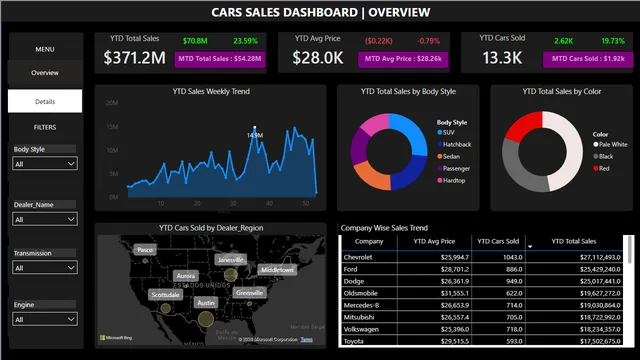The height and width of the screenshot is (360, 640).
Task: Select SUV legend marker in Body Style
Action: point(440,132)
